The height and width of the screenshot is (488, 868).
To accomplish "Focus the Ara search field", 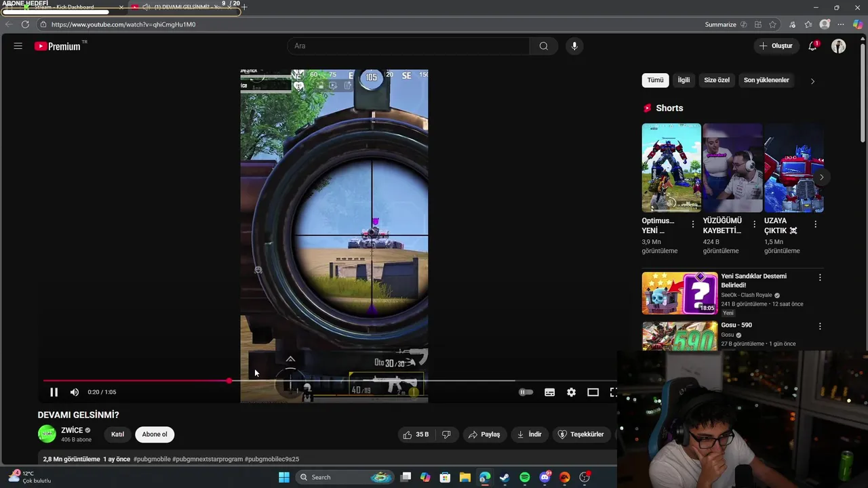I will 408,46.
